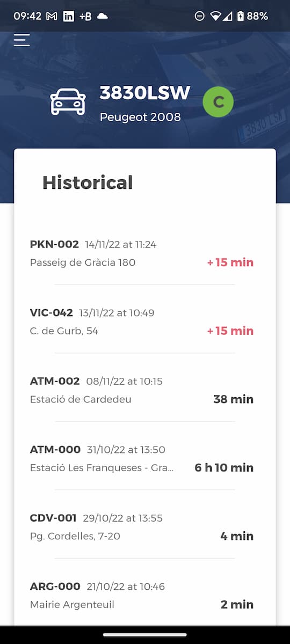
Task: Open the Gmail notification icon
Action: (x=52, y=16)
